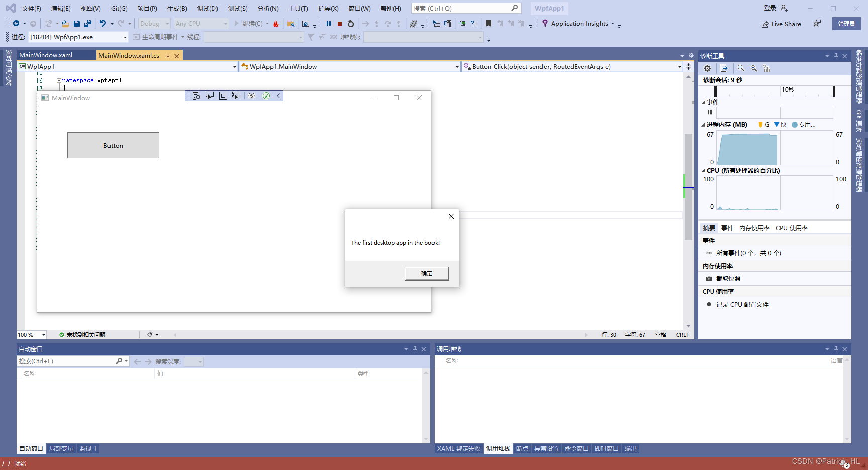The height and width of the screenshot is (470, 868).
Task: Restart the debugging session
Action: click(x=351, y=24)
